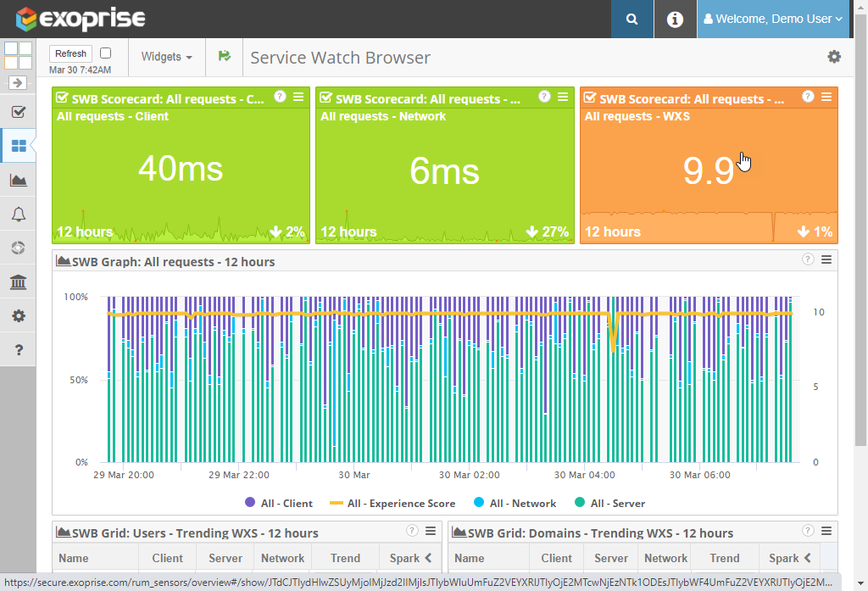The image size is (868, 591).
Task: Sort Domains grid by Client column
Action: 556,558
